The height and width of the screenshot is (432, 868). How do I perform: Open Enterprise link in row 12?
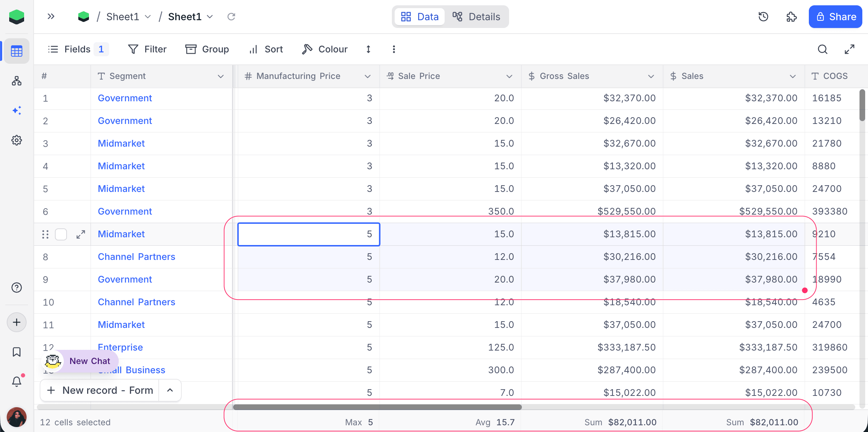[120, 347]
